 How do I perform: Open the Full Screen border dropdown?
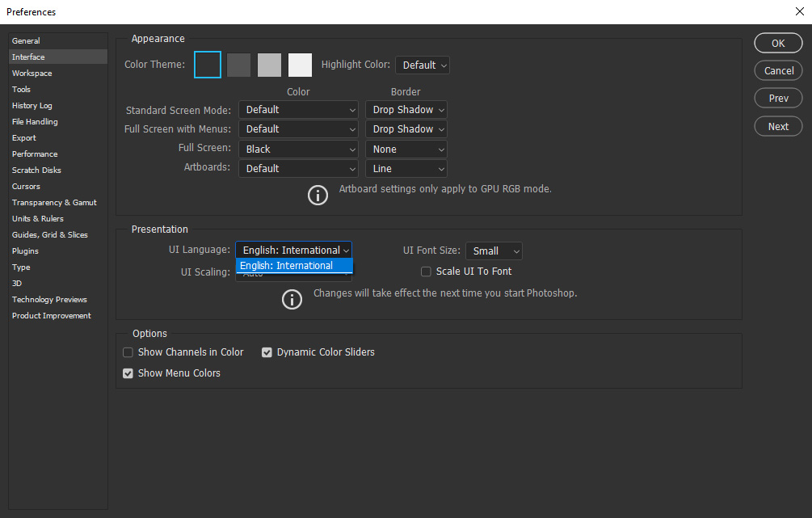point(406,149)
